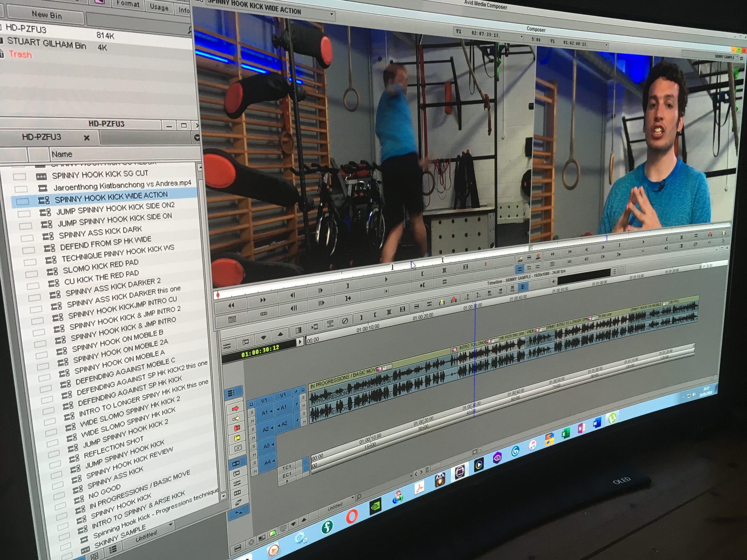Click the Quick Transition button
This screenshot has width=747, height=560.
click(x=298, y=331)
